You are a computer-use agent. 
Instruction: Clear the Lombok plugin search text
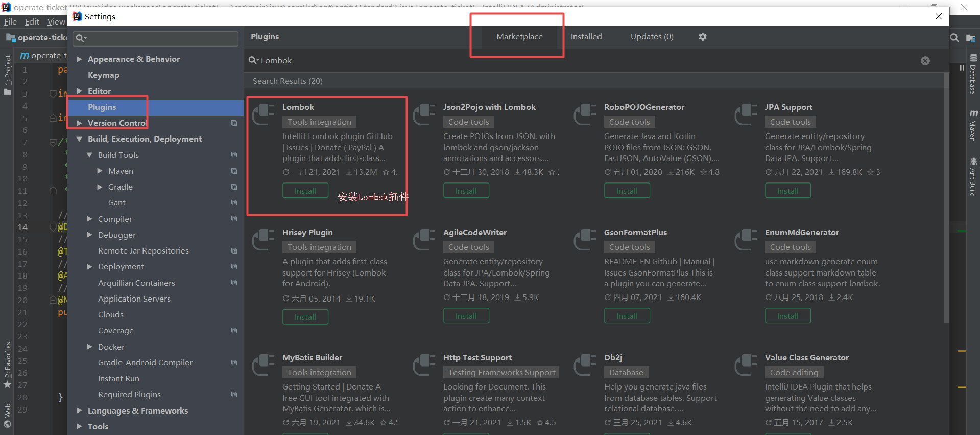[x=925, y=61]
